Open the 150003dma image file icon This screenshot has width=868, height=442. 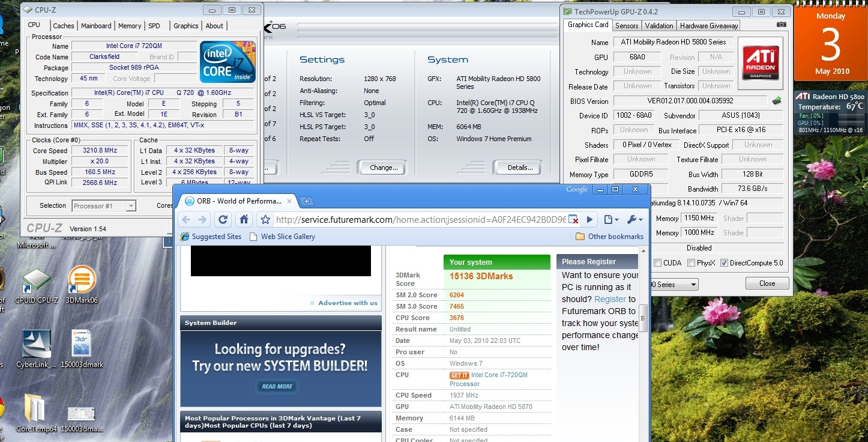click(81, 418)
